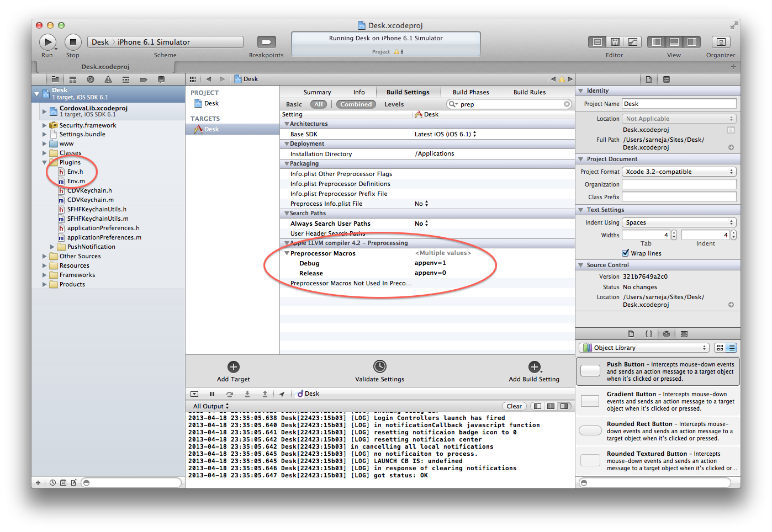
Task: Select the Levels settings view
Action: [x=394, y=104]
